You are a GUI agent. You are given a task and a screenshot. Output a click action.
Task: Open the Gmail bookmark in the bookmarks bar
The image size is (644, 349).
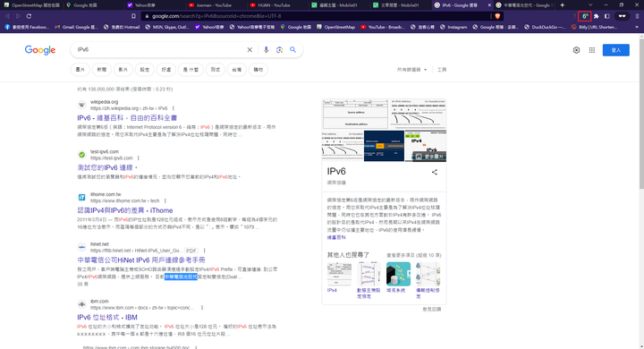tap(76, 27)
